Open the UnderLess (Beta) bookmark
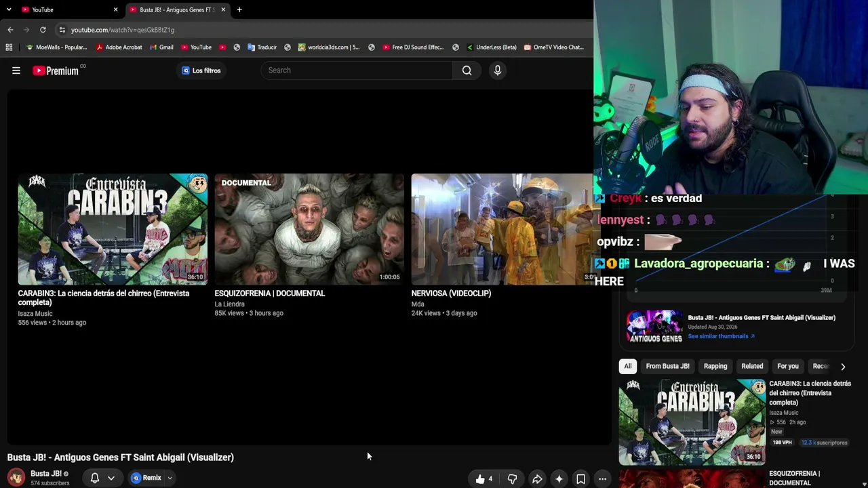The image size is (868, 488). (x=491, y=47)
